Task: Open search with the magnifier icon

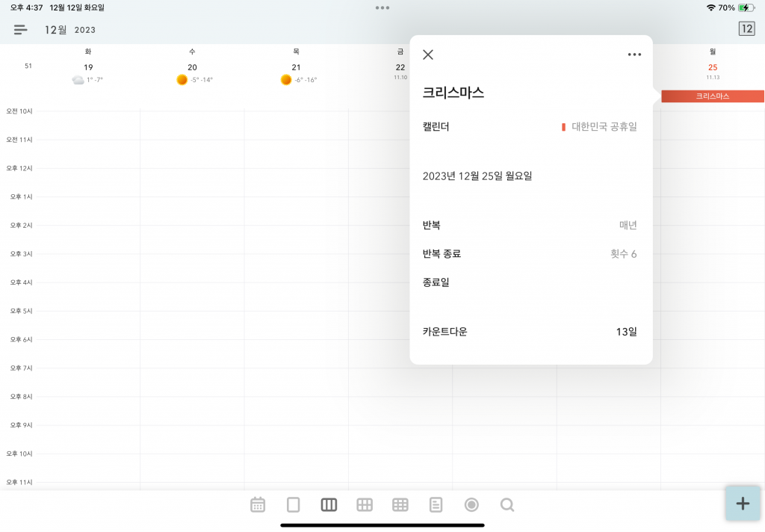Action: (507, 504)
